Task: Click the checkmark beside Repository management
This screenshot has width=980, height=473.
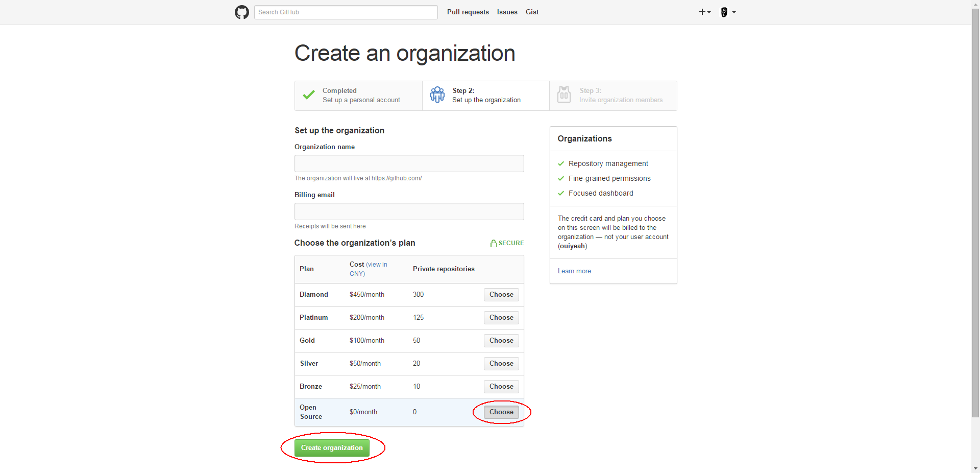Action: coord(561,164)
